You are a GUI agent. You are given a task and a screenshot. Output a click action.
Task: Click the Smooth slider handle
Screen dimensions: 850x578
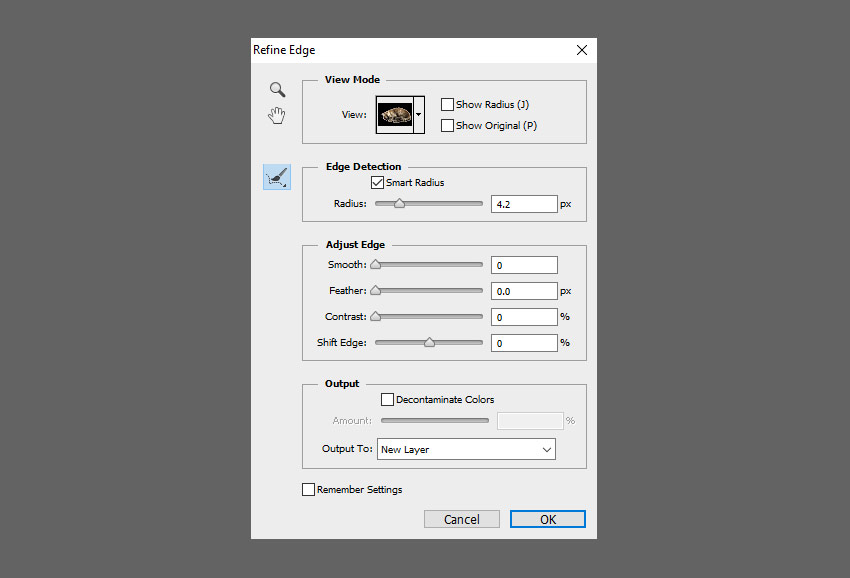click(x=376, y=265)
